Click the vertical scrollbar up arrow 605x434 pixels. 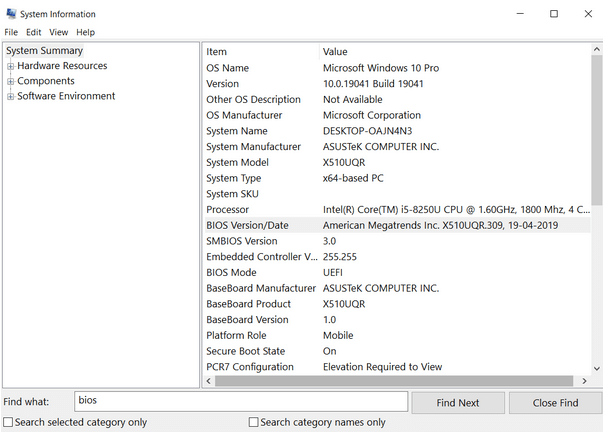click(597, 49)
